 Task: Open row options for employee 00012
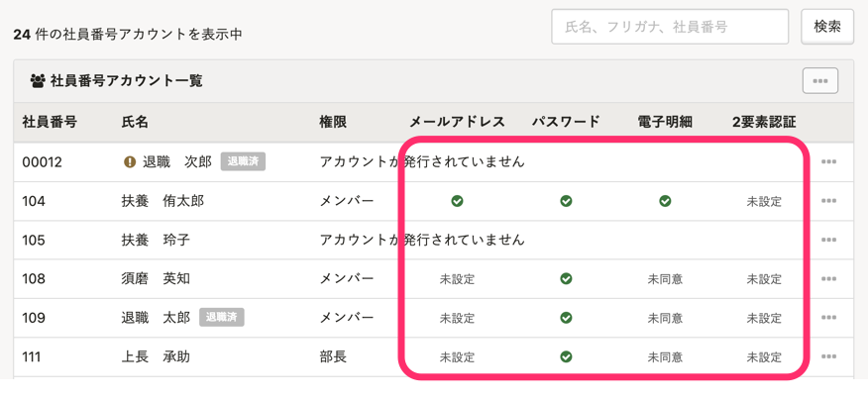[828, 162]
